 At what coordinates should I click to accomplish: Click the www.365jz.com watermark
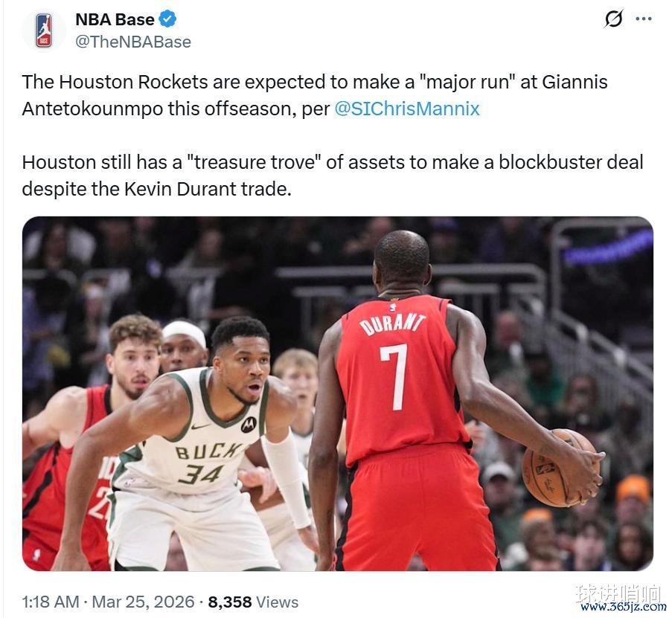pyautogui.click(x=624, y=607)
